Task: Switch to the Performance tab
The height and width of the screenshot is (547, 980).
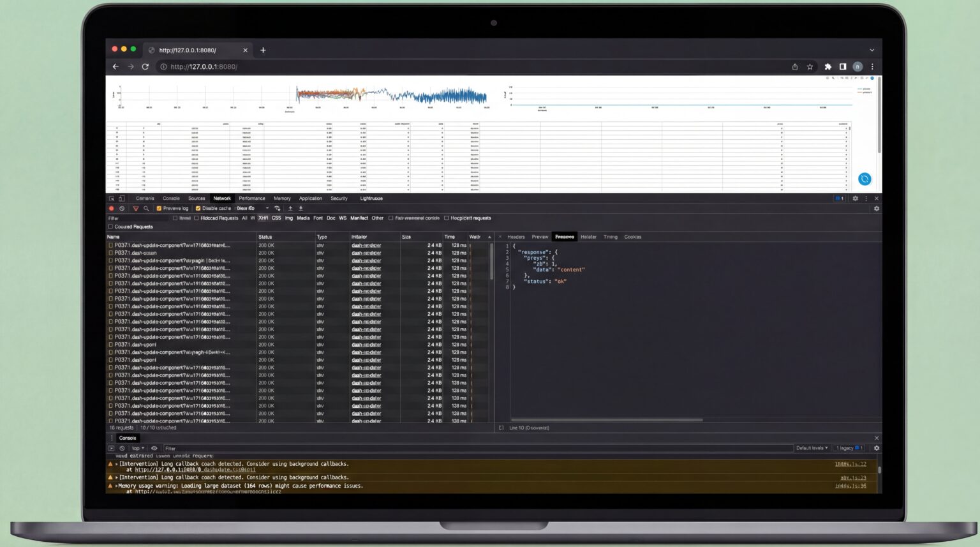Action: click(251, 199)
